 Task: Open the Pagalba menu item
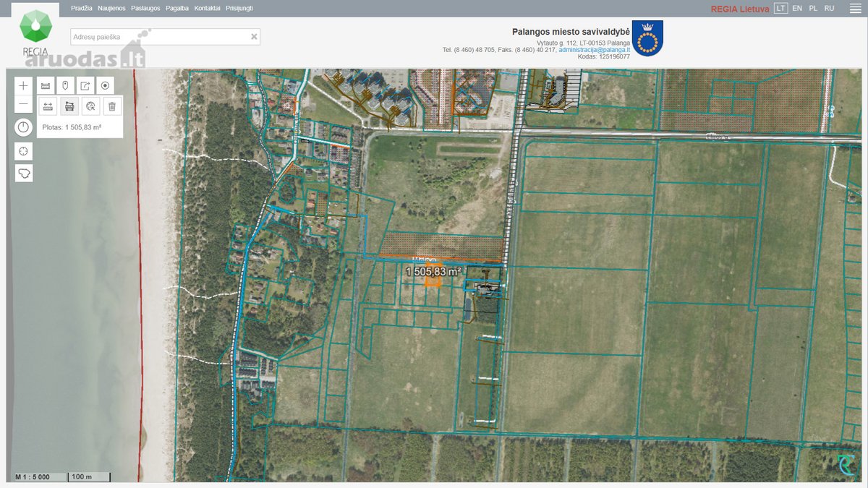(x=177, y=8)
